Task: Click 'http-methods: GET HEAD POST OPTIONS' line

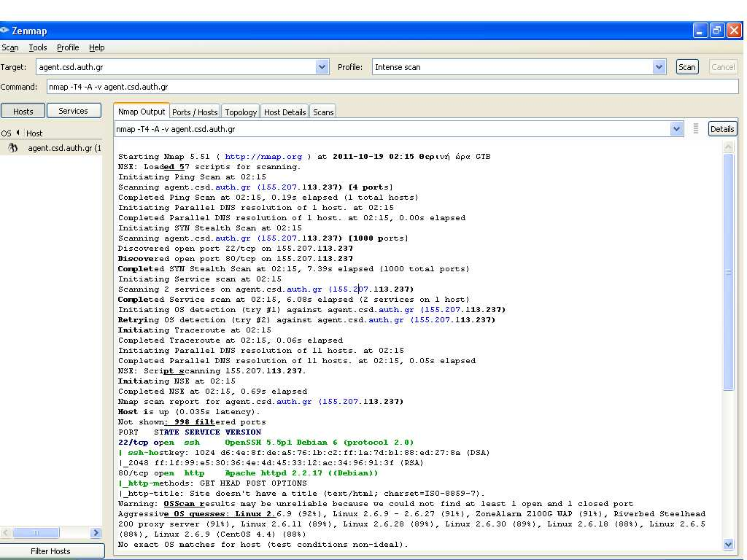Action: click(x=212, y=483)
